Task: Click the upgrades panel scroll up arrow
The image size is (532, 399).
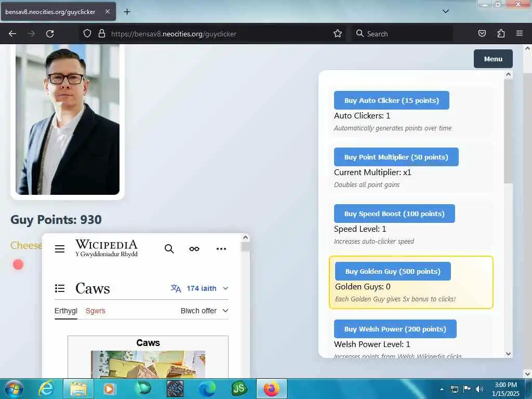Action: 508,74
